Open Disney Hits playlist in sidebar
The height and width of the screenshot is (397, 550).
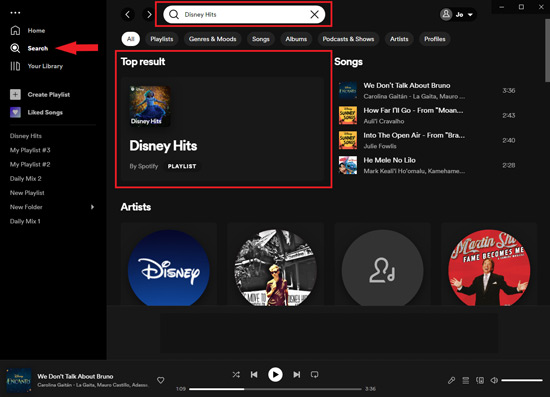point(26,136)
